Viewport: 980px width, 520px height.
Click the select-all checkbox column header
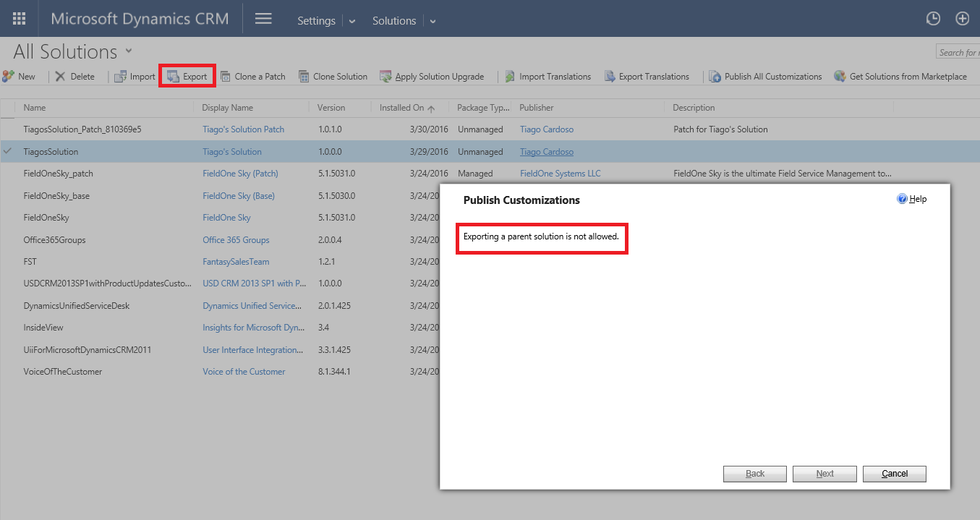[x=8, y=108]
